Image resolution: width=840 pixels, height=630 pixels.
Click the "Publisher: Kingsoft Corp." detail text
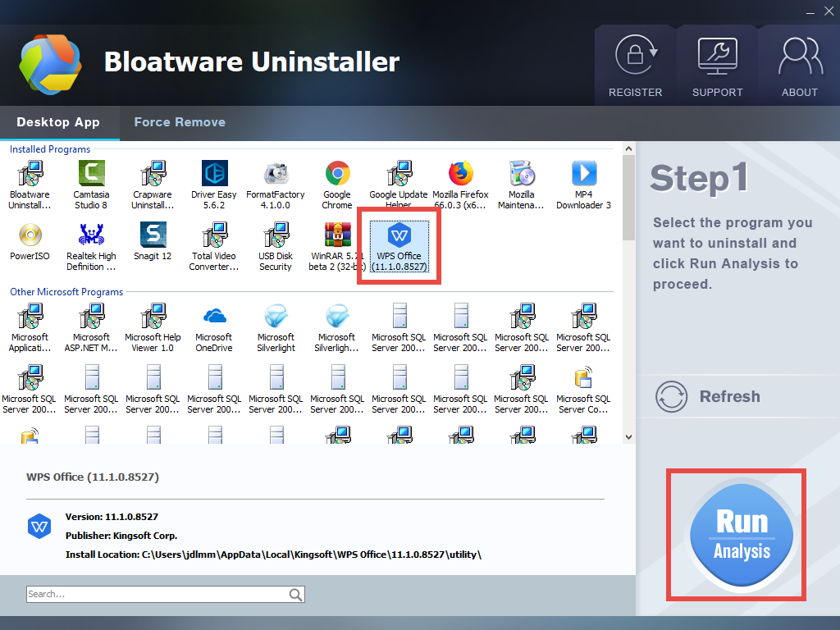121,536
